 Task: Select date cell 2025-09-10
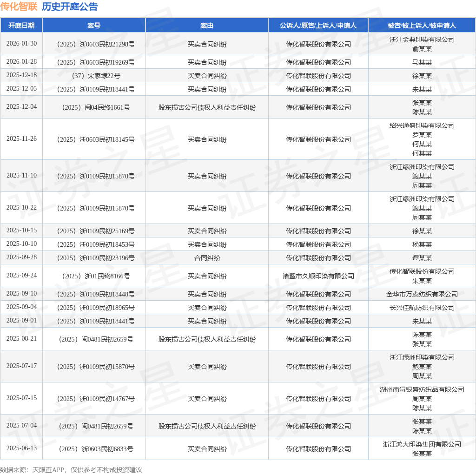(21, 293)
